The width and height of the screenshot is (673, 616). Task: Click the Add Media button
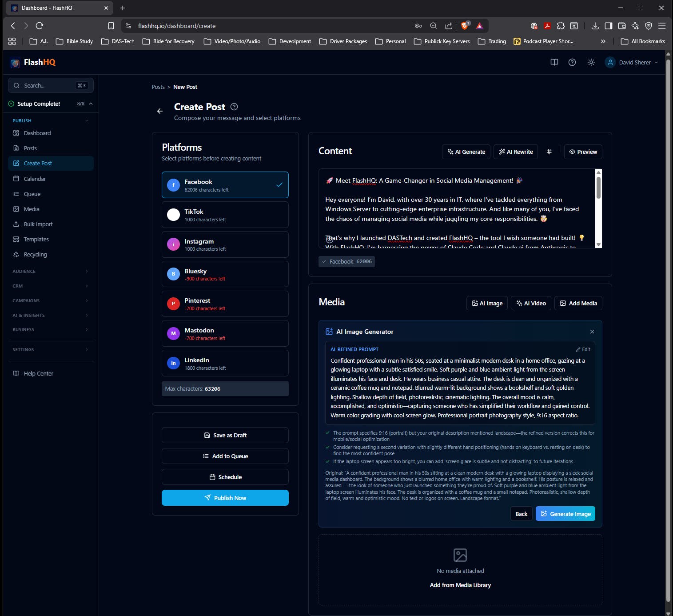578,303
